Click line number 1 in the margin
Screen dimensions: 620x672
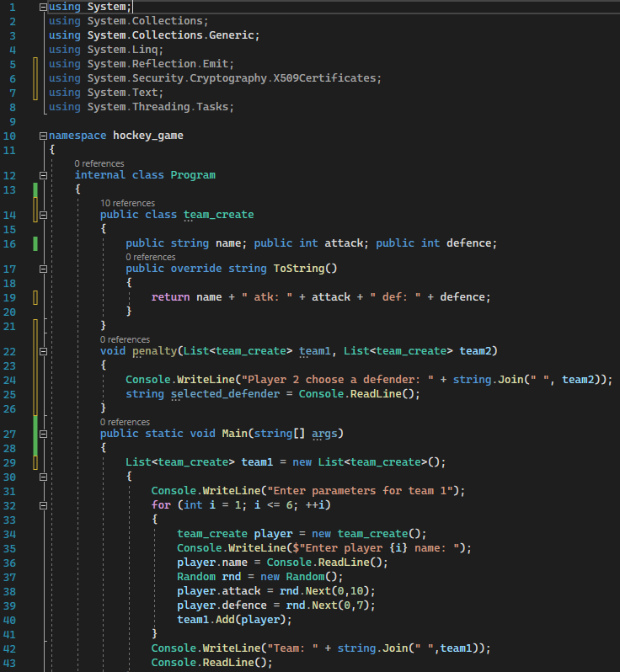point(13,8)
